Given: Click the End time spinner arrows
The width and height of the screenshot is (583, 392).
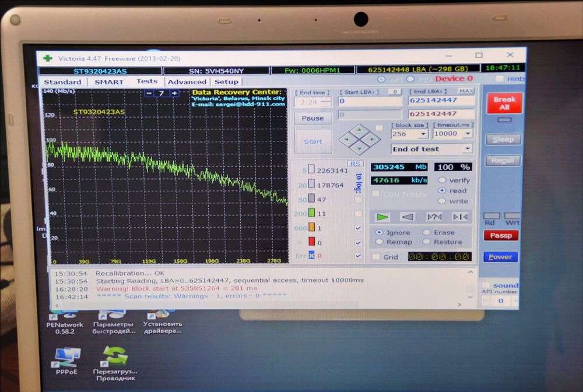Looking at the screenshot, I should pos(326,102).
